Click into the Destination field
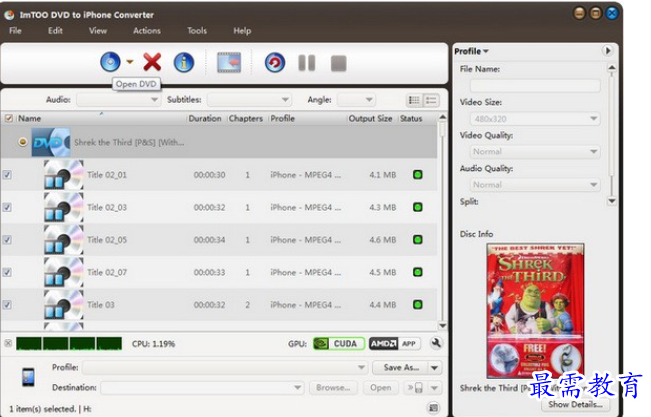 202,388
